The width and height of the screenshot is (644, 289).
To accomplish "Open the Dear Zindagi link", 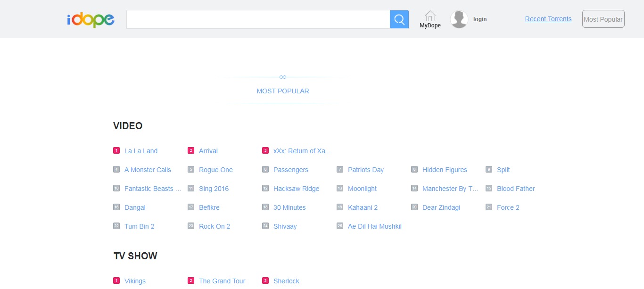I will (x=441, y=207).
